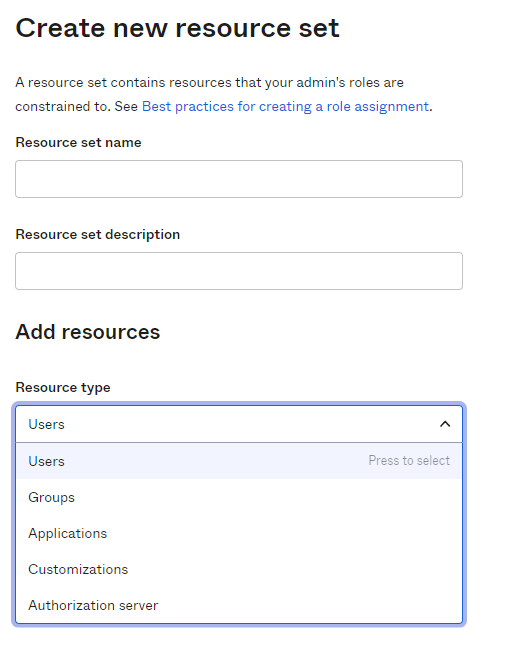Choose Authorization server from the dropdown list

coord(239,605)
